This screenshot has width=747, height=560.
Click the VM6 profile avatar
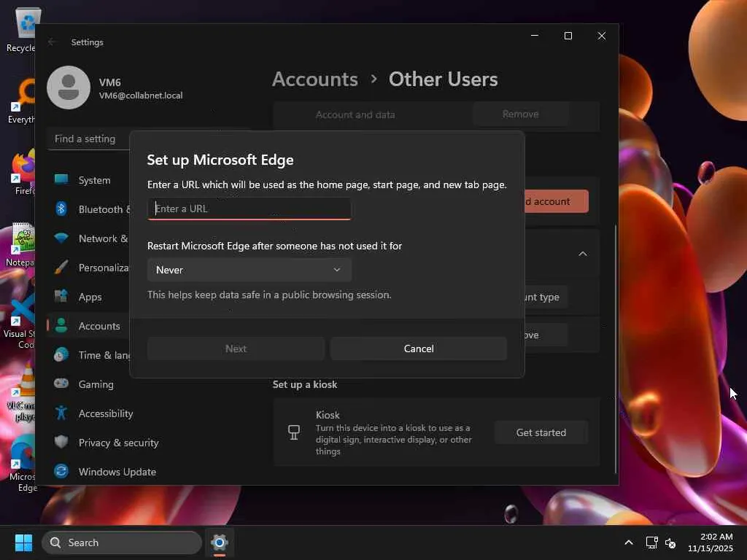point(69,87)
